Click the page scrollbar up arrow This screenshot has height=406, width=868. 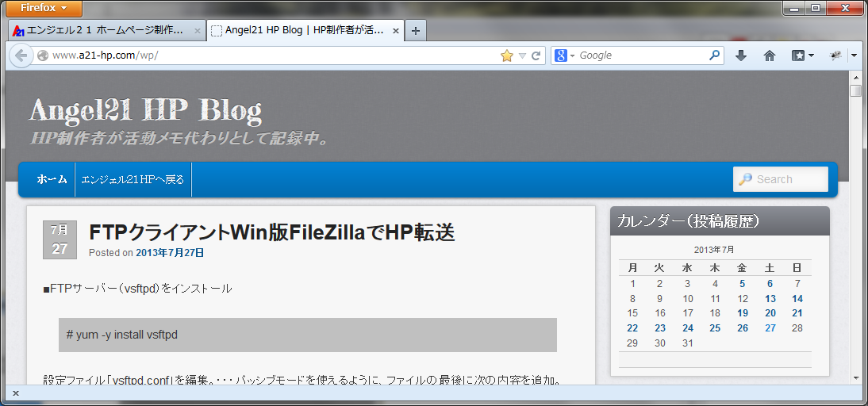click(856, 76)
